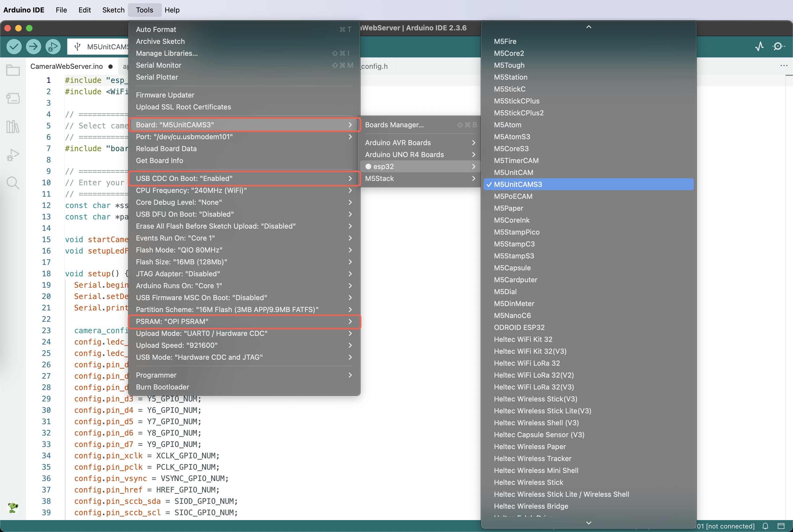
Task: Open Serial Plotter from Tools menu
Action: 244,77
